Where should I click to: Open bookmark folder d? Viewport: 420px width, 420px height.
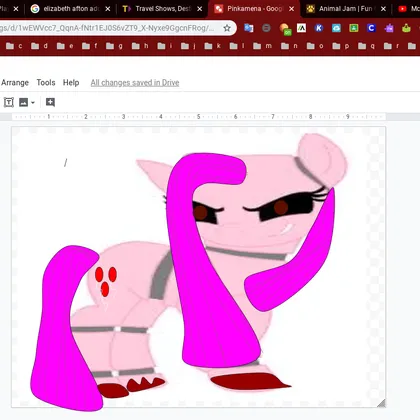39,46
